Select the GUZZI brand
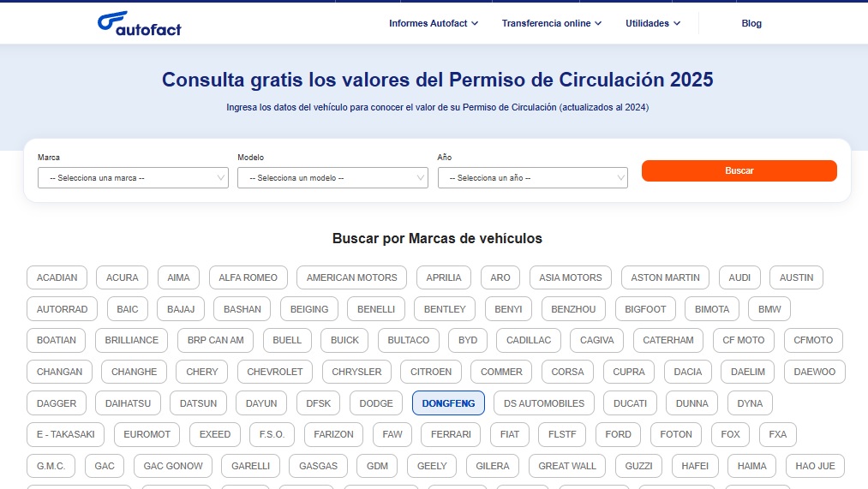Viewport: 868px width, 489px height. 639,467
